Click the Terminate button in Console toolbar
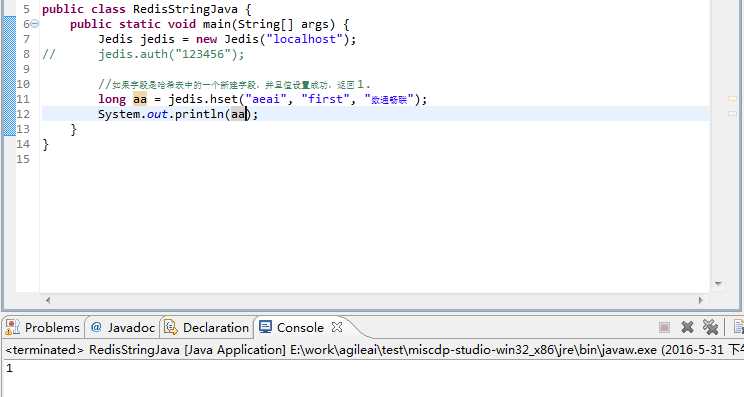 tap(664, 327)
